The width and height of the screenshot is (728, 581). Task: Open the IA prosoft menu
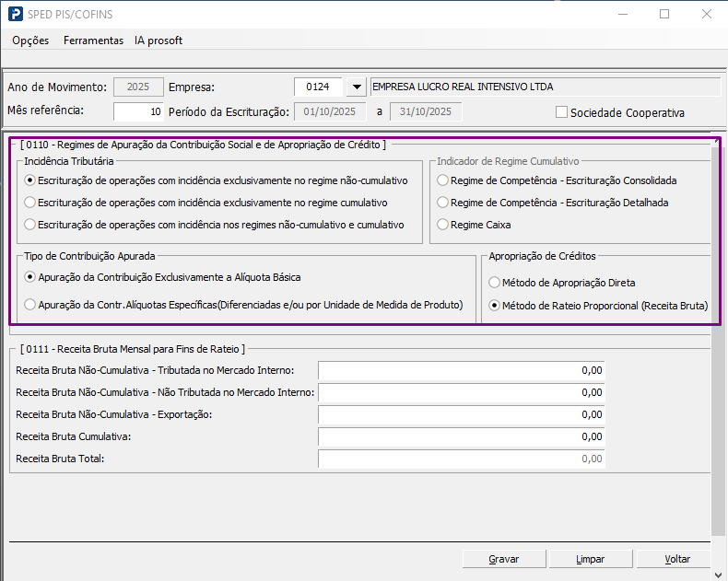[159, 41]
